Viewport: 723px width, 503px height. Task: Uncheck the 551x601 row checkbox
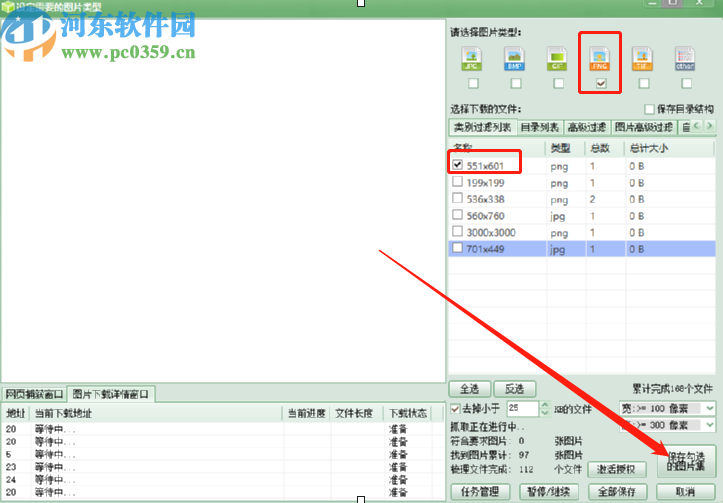pos(457,165)
